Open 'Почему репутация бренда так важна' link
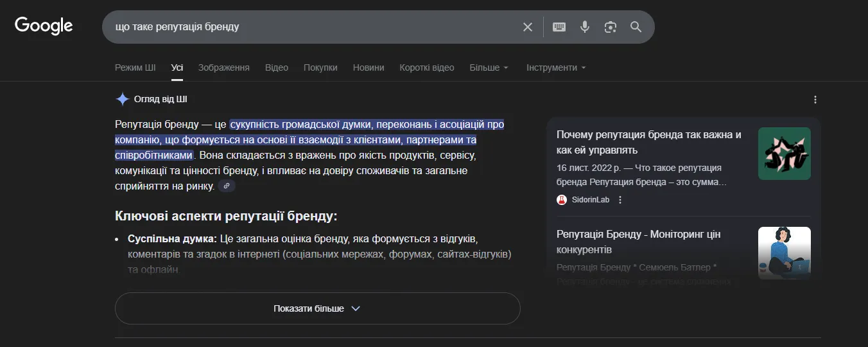The width and height of the screenshot is (868, 347). pos(649,143)
